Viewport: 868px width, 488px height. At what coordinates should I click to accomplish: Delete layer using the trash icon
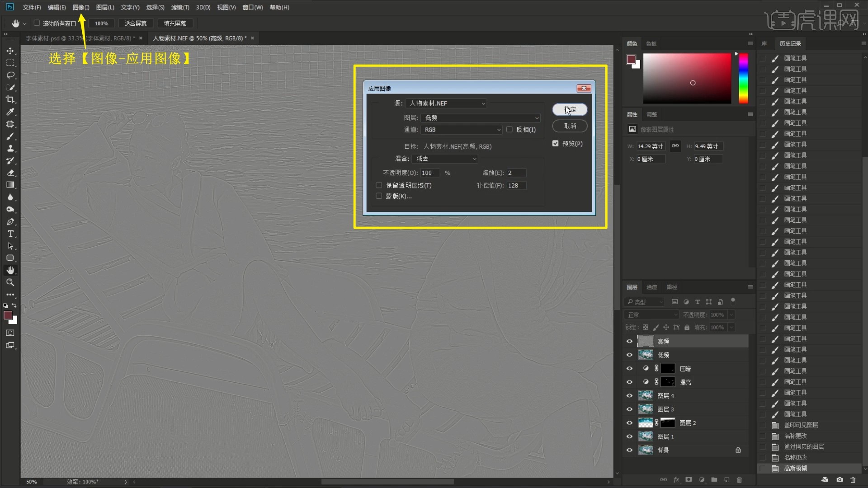pos(740,479)
